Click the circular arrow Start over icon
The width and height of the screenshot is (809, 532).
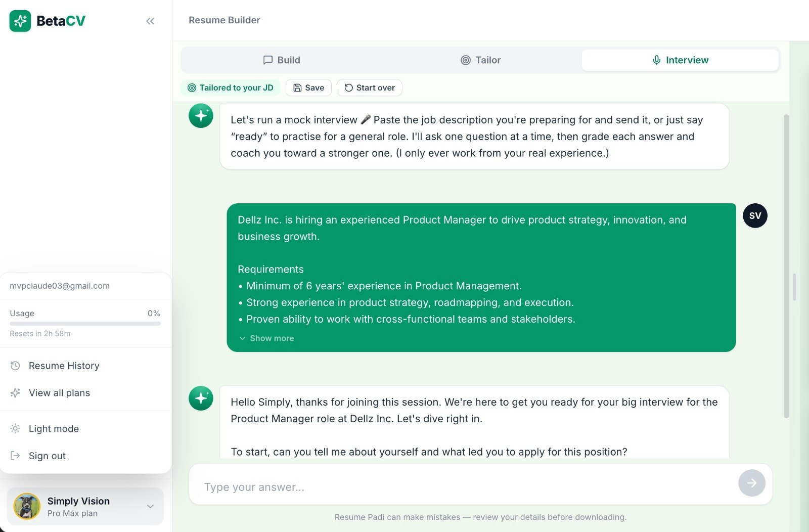tap(348, 87)
